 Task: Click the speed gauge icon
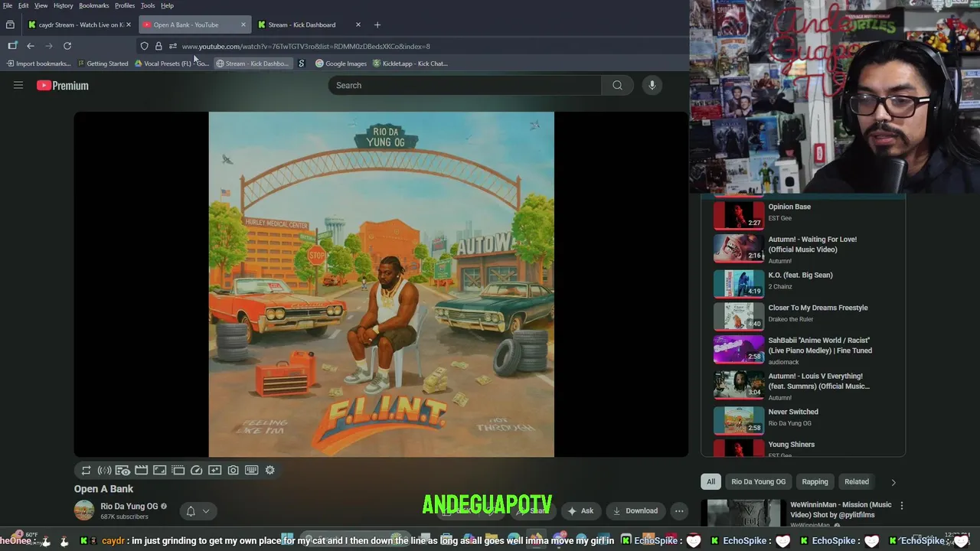(x=196, y=470)
